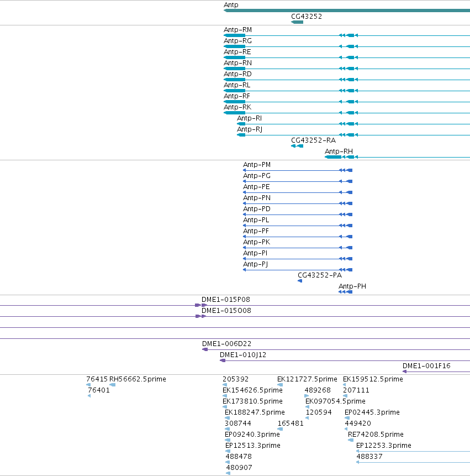Click the EK188247.5prime EST
Screen dimensions: 470x476
[x=227, y=418]
